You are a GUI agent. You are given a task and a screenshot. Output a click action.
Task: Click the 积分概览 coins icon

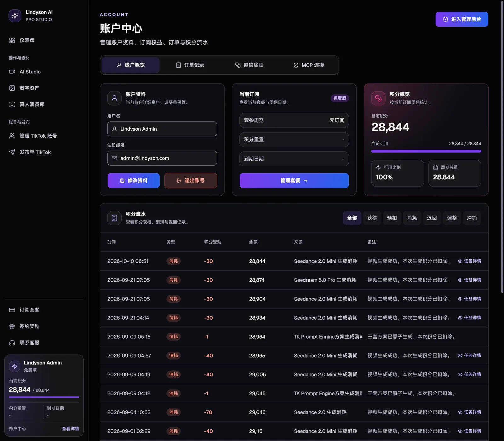point(378,98)
